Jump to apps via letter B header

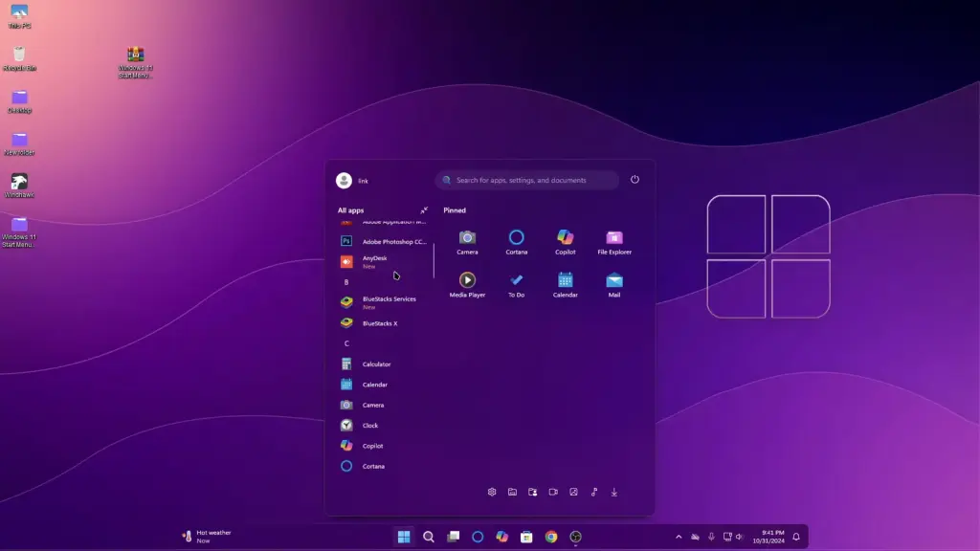pyautogui.click(x=346, y=282)
